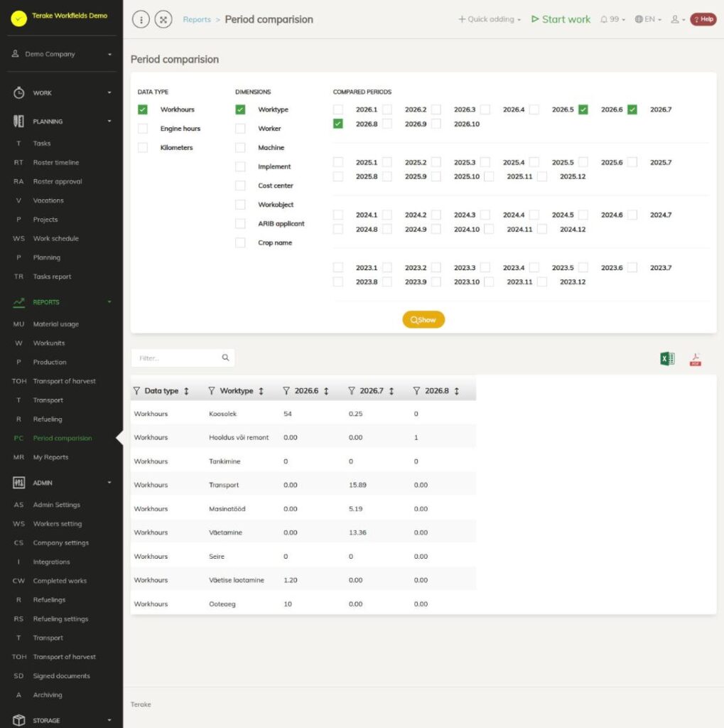
Task: Check the Machine dimension
Action: pos(240,148)
